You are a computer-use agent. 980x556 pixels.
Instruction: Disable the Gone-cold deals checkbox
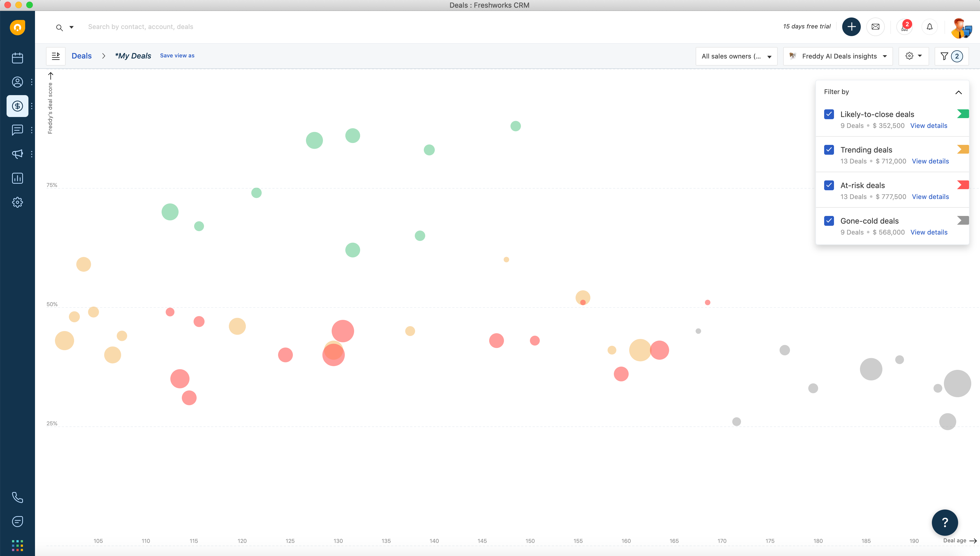click(x=829, y=221)
